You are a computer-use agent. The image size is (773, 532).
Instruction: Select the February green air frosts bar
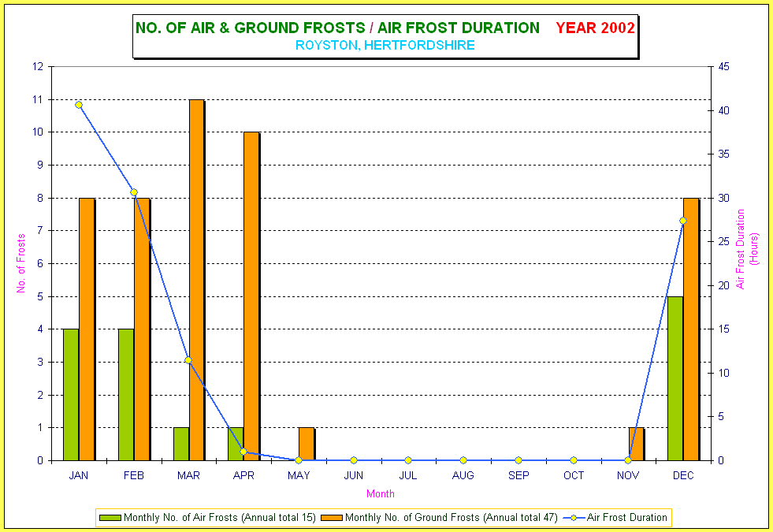click(126, 394)
